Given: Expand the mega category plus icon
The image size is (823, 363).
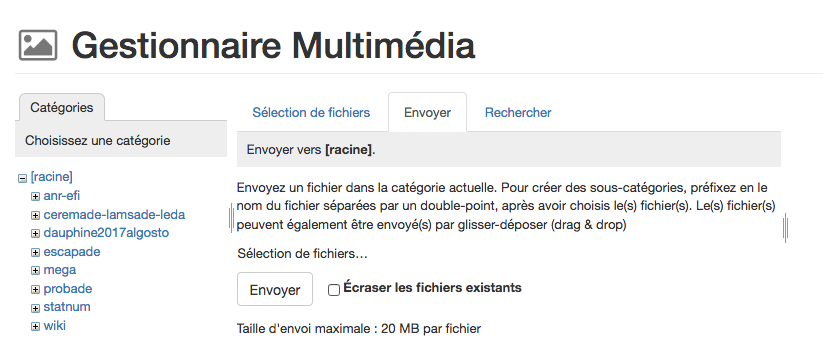Looking at the screenshot, I should (35, 271).
